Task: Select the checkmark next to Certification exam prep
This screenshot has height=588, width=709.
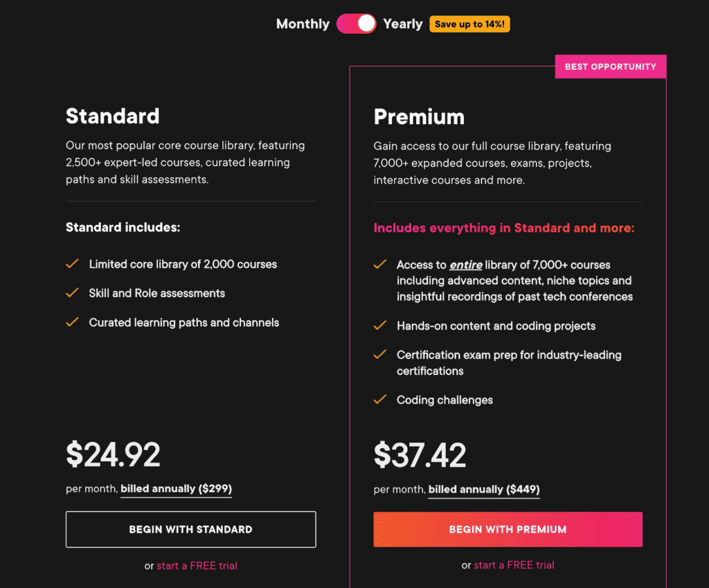Action: [x=380, y=355]
